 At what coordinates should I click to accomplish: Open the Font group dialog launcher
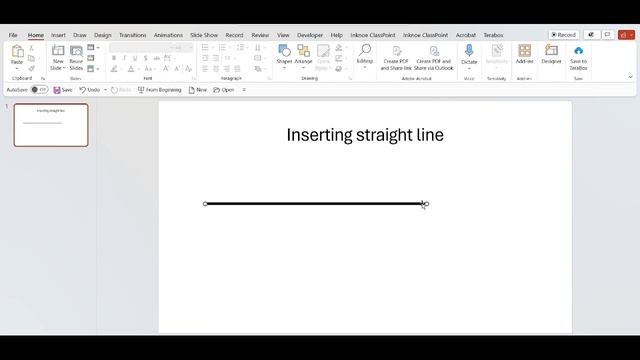(x=193, y=78)
